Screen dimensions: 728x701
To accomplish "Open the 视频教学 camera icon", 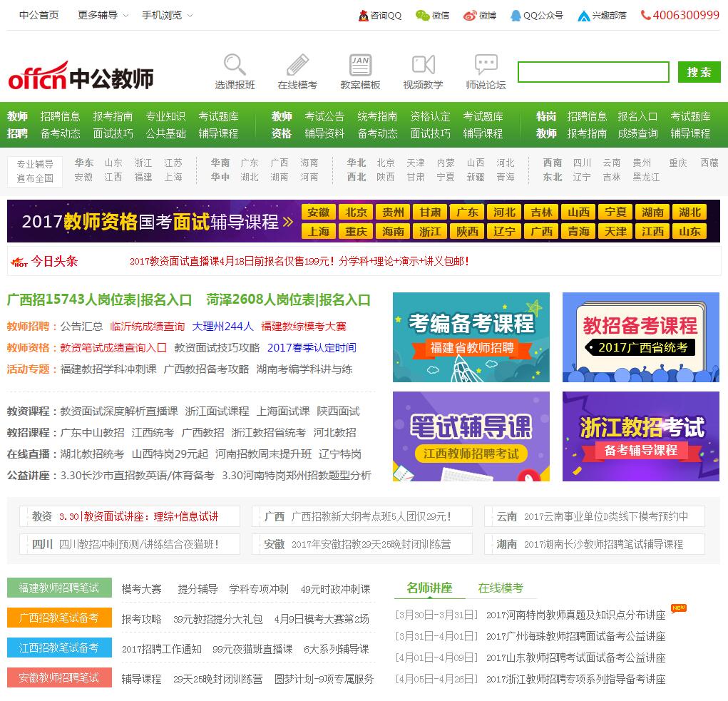I will click(x=423, y=64).
